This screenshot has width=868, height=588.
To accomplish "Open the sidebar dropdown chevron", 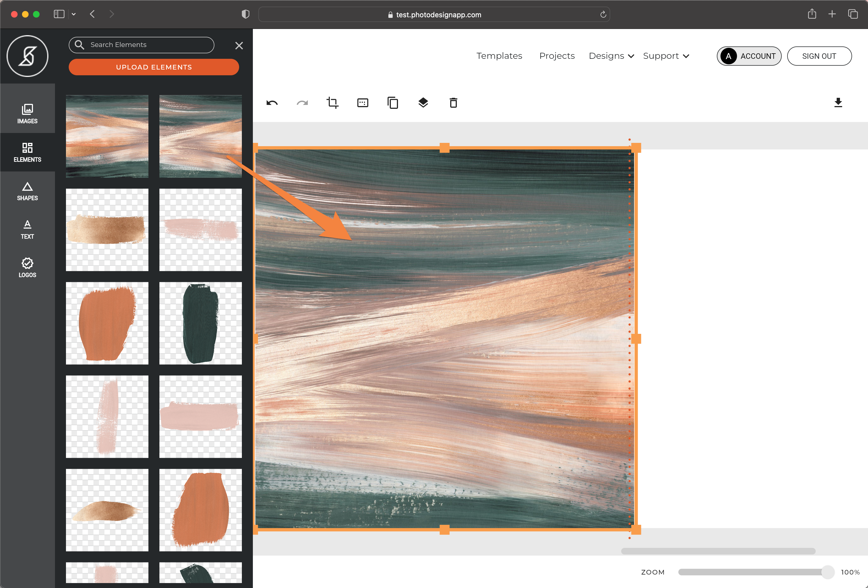I will [74, 14].
